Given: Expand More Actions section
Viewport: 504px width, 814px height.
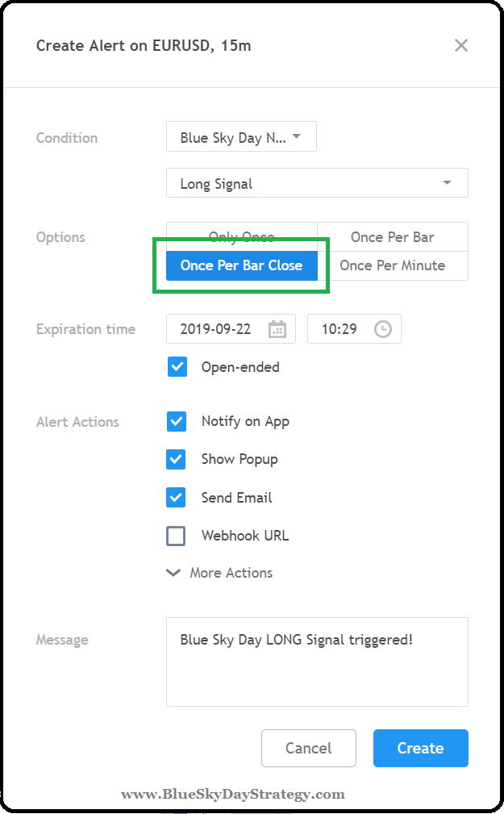Looking at the screenshot, I should tap(231, 573).
